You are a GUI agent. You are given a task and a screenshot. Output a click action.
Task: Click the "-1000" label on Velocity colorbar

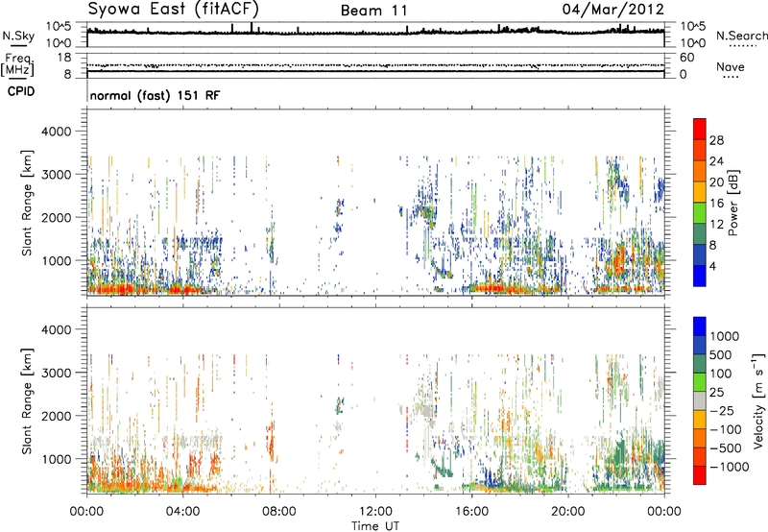[730, 467]
